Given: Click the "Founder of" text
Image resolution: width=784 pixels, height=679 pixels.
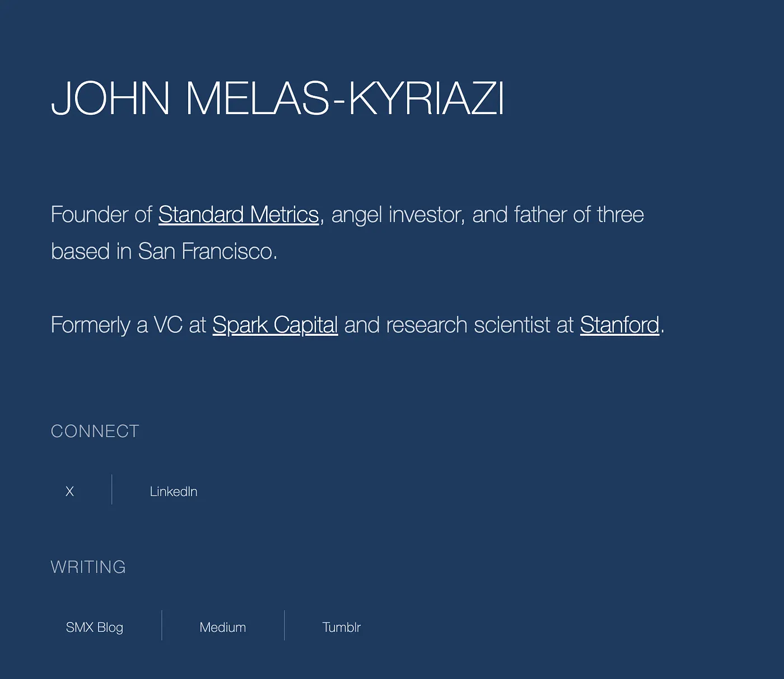Looking at the screenshot, I should click(x=101, y=214).
